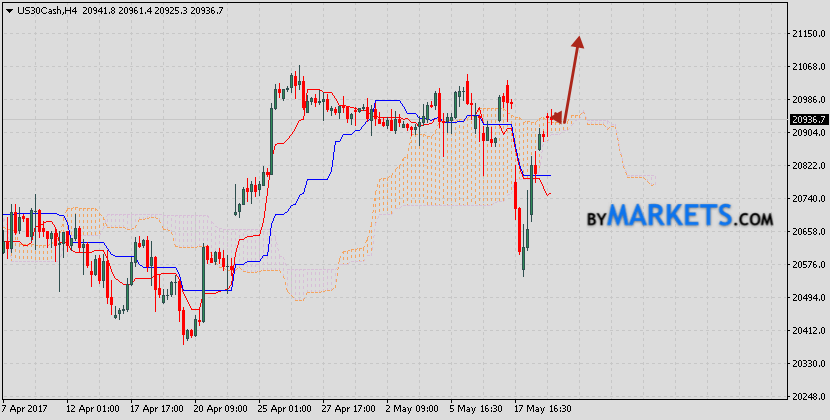Screen dimensions: 830x420
Task: Click the 7 Apr 2017 date label
Action: [27, 410]
